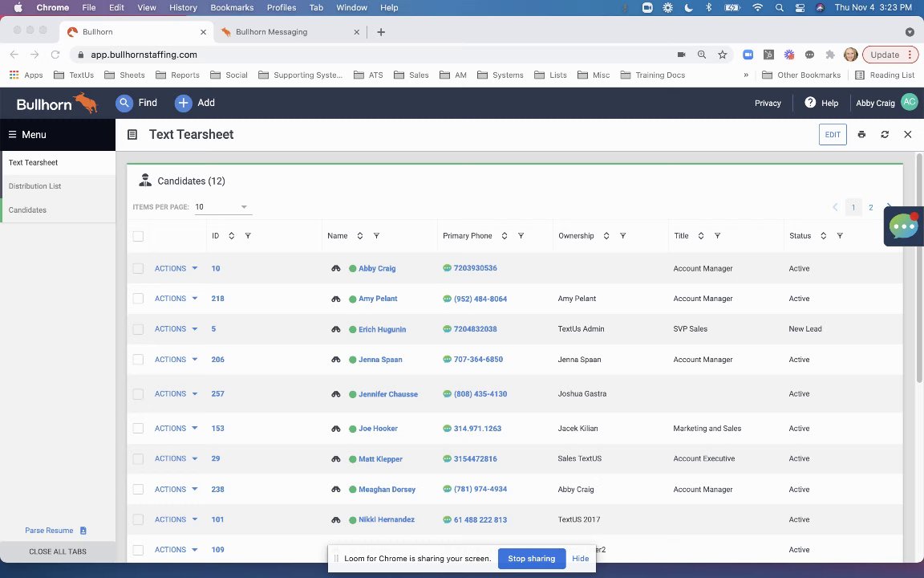Screen dimensions: 924x578
Task: Refresh the Text Tearsheet
Action: [885, 135]
